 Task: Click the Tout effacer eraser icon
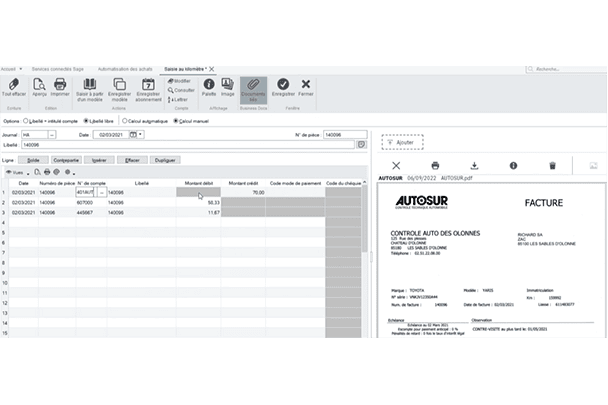pos(14,84)
